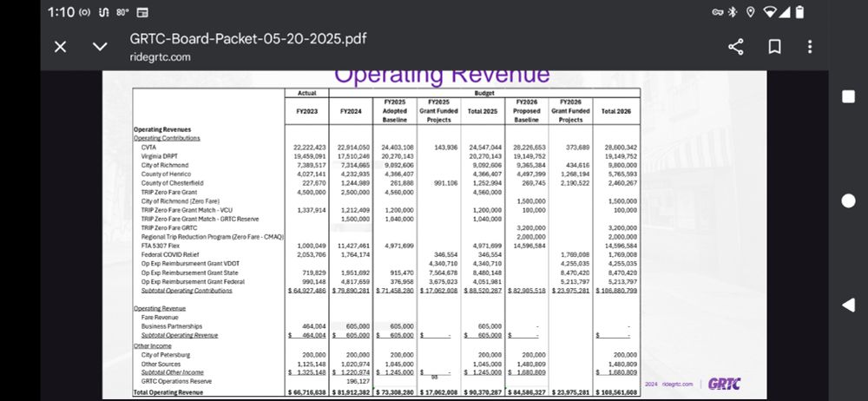Select Subtotal Operating Contributions label

[x=187, y=290]
